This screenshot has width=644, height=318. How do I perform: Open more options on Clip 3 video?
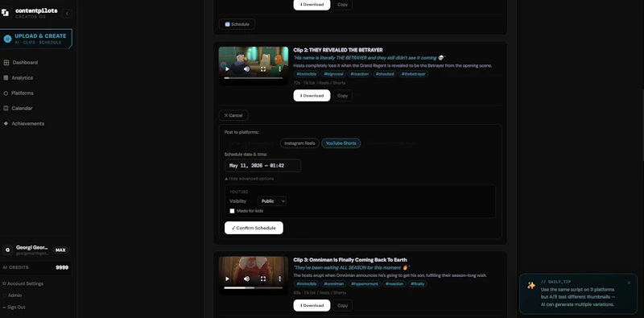tap(279, 279)
